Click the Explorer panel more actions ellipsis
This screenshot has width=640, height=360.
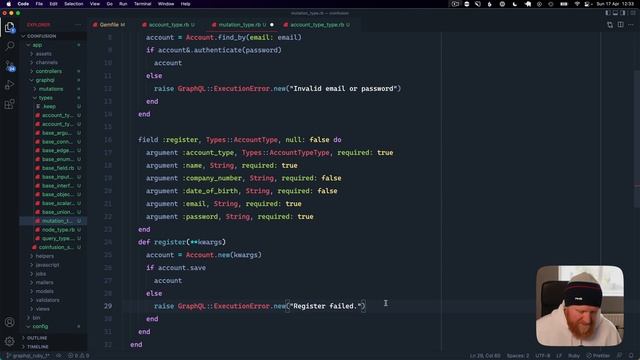[78, 25]
